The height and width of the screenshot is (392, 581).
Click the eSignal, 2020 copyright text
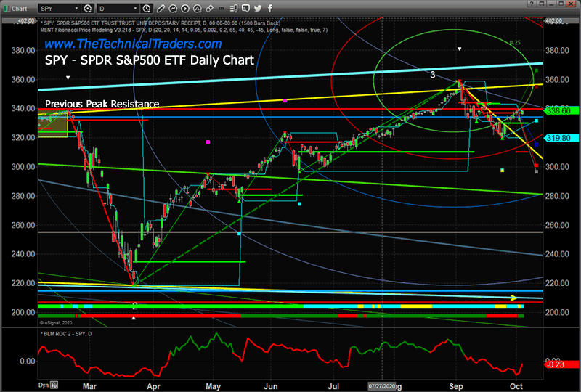click(x=57, y=323)
